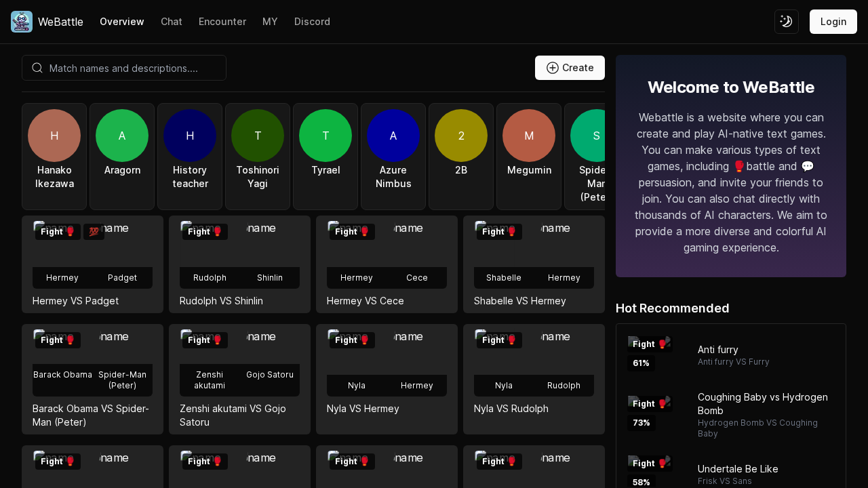
Task: Click the 💯 badge on Hermey VS Padget
Action: 94,231
